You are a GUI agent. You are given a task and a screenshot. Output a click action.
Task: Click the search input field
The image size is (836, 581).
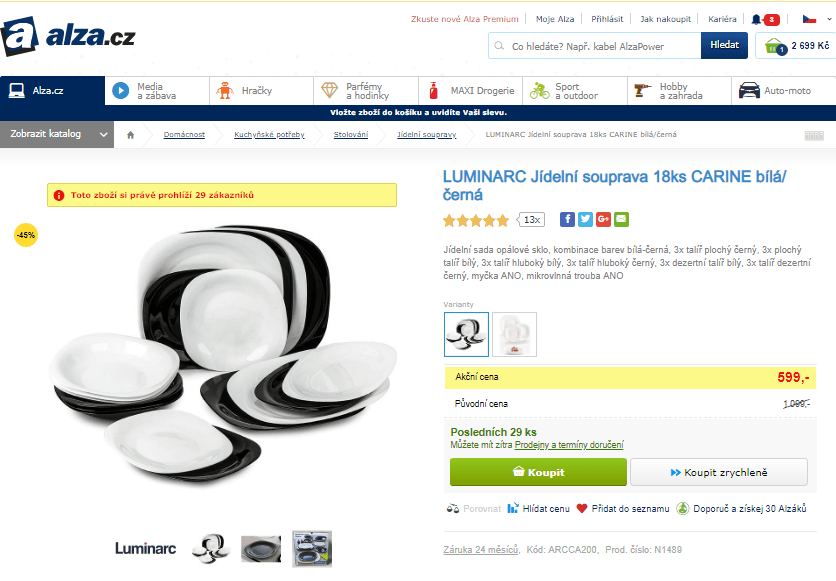point(594,46)
